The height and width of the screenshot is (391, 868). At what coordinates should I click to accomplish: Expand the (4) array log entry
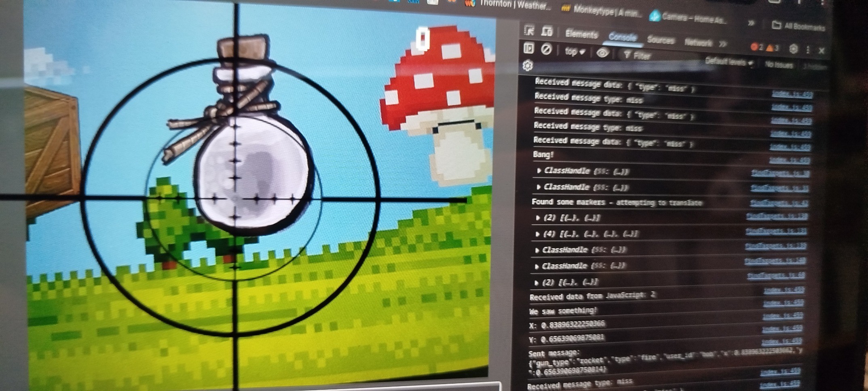click(537, 234)
